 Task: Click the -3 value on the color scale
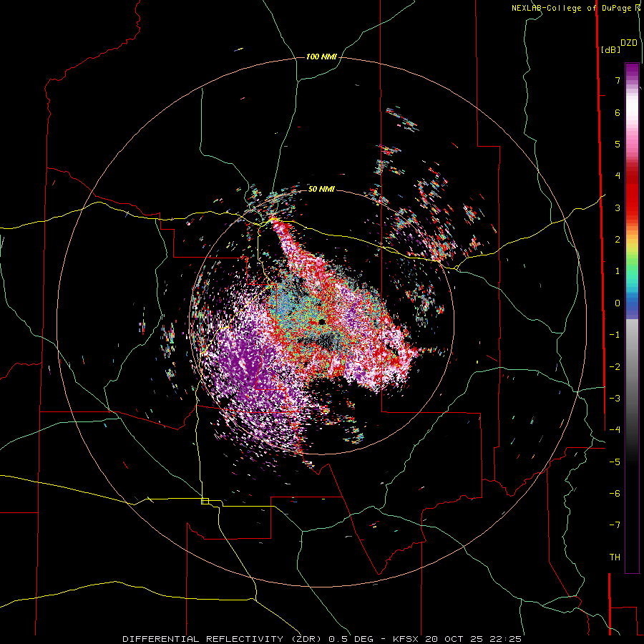coord(615,399)
